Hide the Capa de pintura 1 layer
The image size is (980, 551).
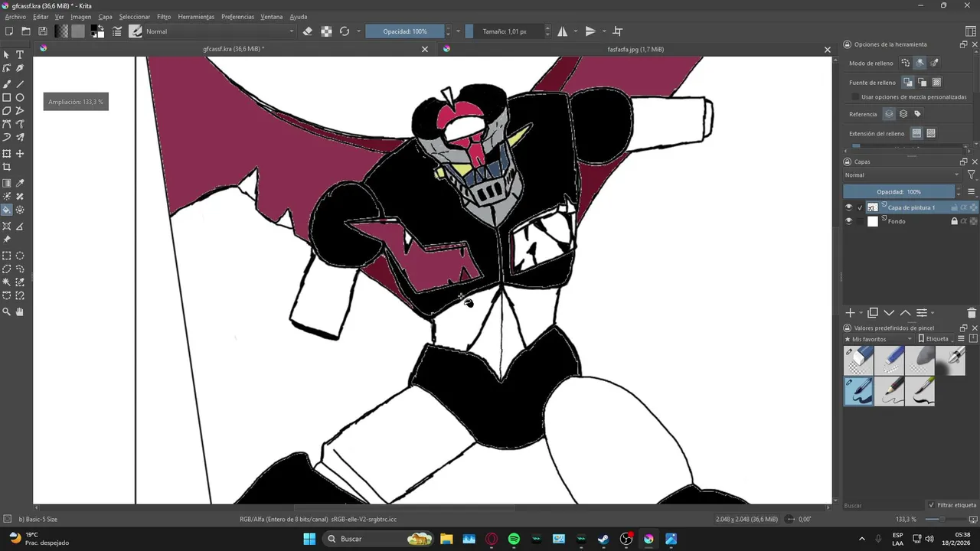848,207
